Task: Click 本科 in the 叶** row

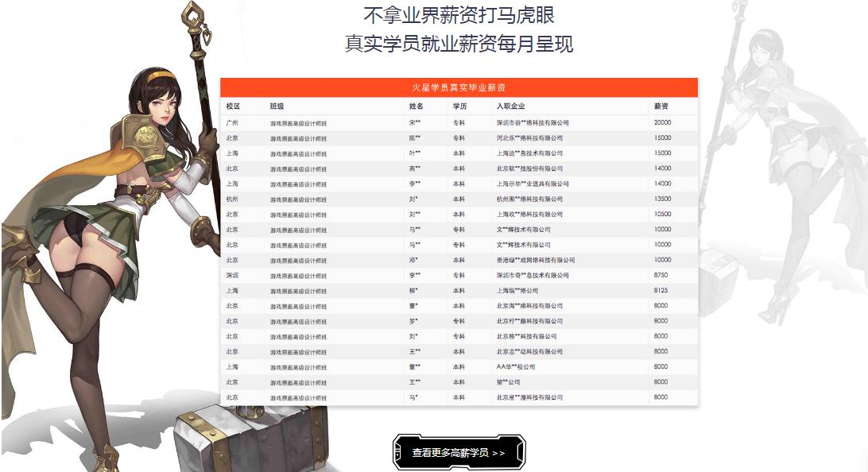Action: pyautogui.click(x=459, y=153)
